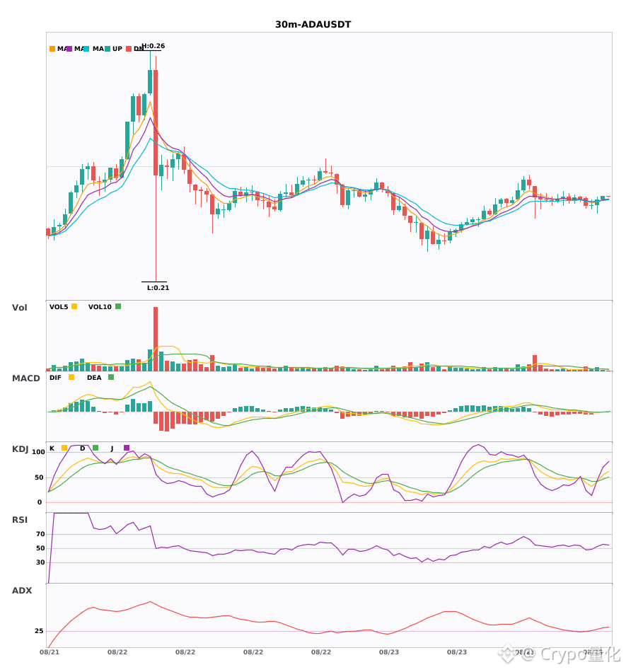Screen dimensions: 626x672
Task: Click the VOL10 legend text
Action: pos(100,307)
